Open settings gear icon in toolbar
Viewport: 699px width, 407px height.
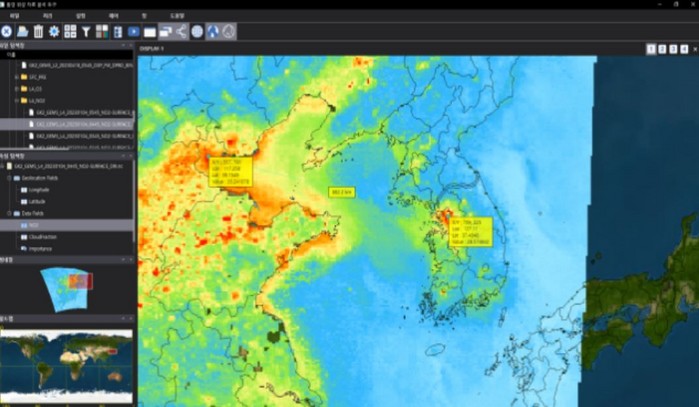pyautogui.click(x=54, y=32)
